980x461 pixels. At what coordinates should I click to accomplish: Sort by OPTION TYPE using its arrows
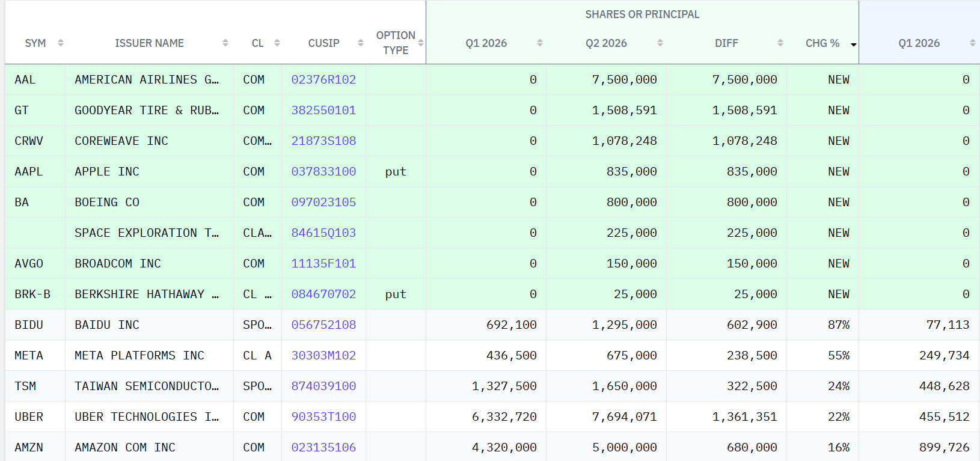pyautogui.click(x=421, y=43)
